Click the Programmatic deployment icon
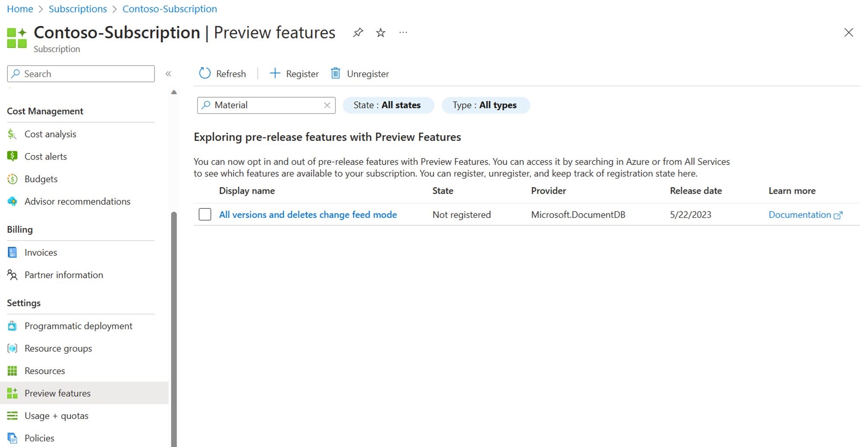This screenshot has width=868, height=447. (12, 326)
